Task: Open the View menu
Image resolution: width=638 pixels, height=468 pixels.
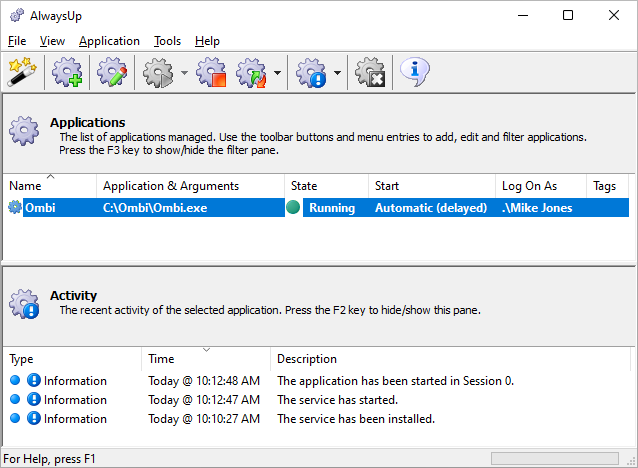Action: (52, 41)
